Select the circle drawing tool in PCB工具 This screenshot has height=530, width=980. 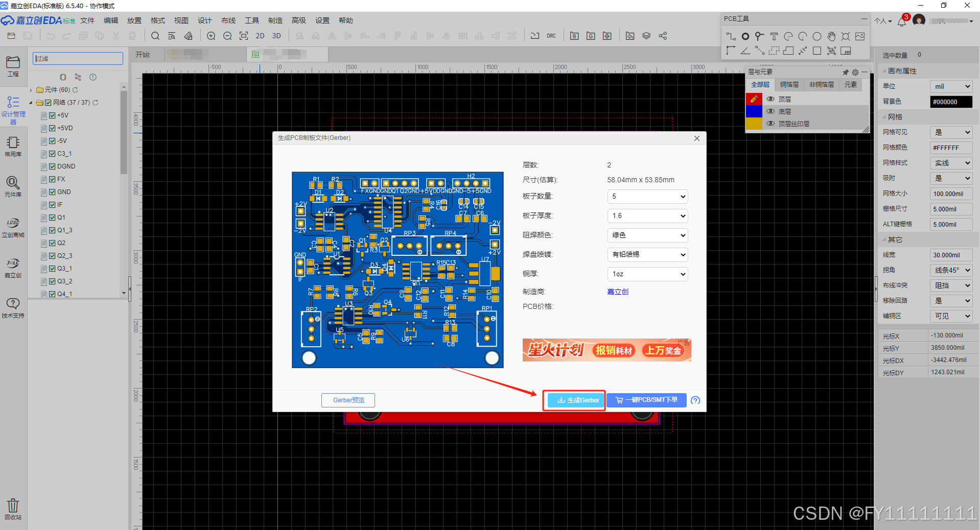click(817, 36)
